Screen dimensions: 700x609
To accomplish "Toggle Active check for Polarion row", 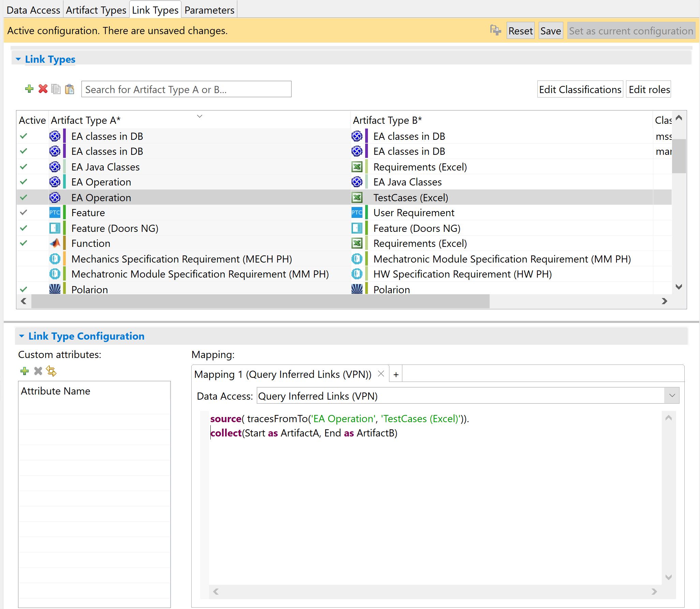I will coord(24,289).
